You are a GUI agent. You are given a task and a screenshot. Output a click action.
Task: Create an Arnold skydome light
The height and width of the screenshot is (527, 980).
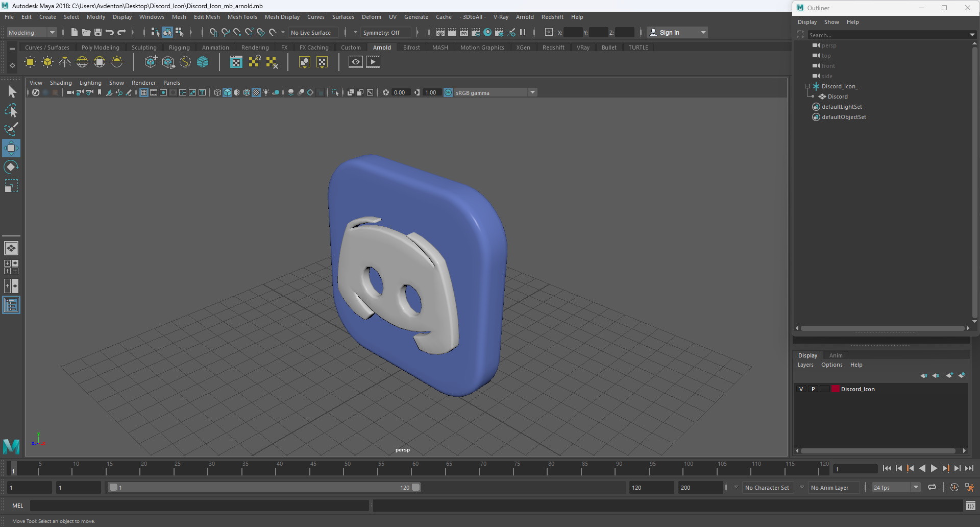(x=82, y=62)
